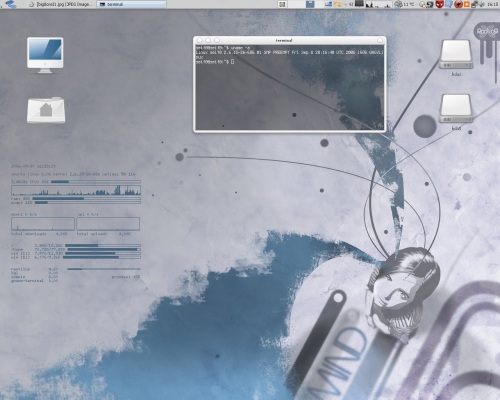
Task: Open the Home folder desktop icon
Action: coord(46,110)
